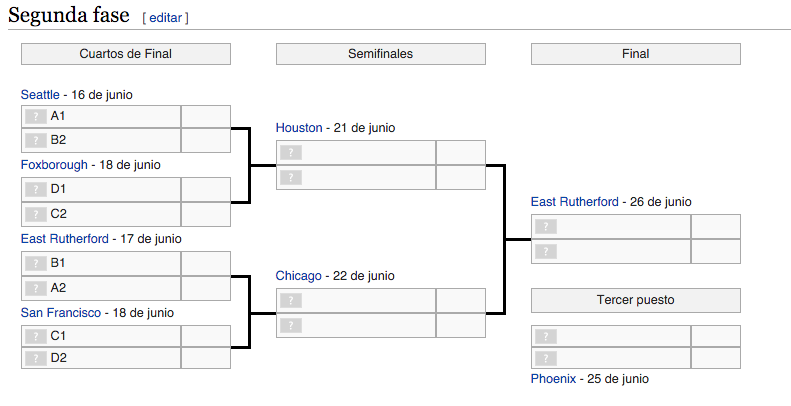Click the placeholder flag icon beside B1
Viewport: 791px width, 406px height.
36,263
